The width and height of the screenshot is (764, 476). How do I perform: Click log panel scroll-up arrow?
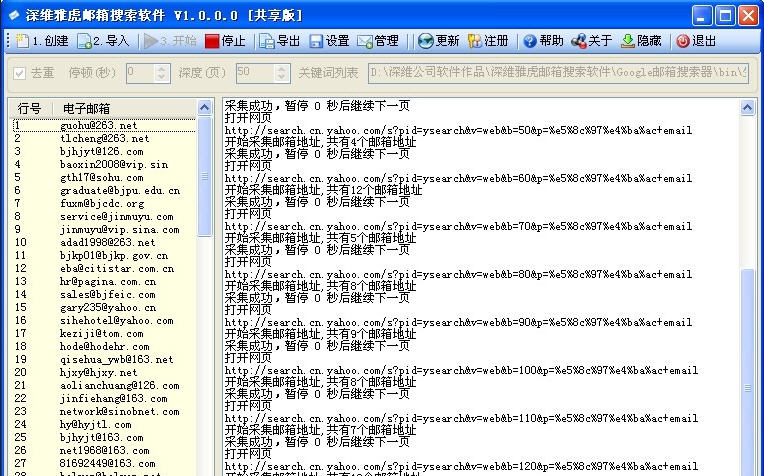[x=747, y=107]
